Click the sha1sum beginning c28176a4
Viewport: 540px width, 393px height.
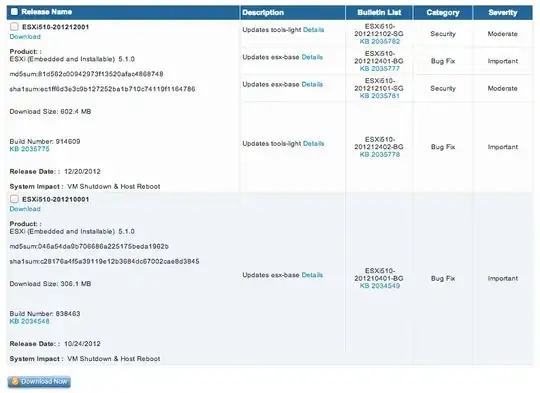(104, 261)
